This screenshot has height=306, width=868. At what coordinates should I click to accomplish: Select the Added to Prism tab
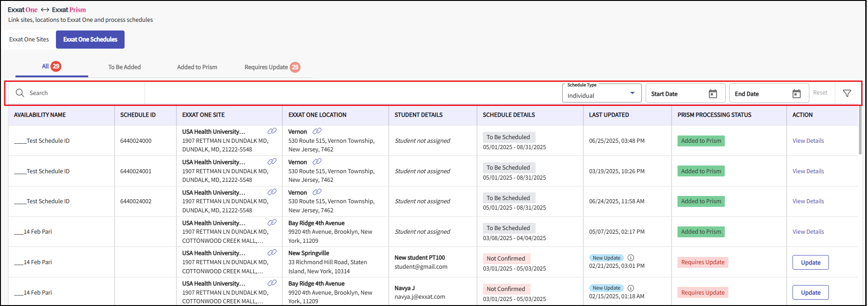click(x=197, y=67)
